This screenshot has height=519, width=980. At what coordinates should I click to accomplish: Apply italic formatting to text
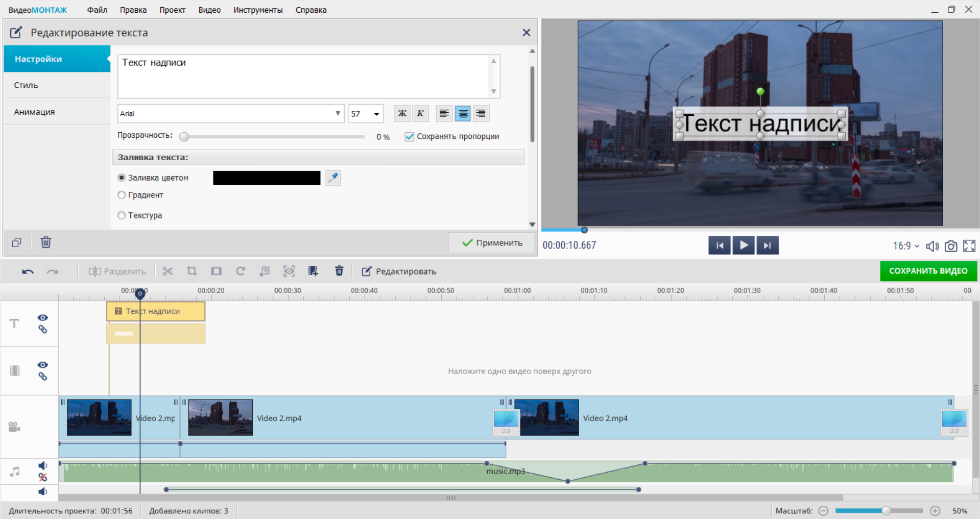tap(420, 113)
